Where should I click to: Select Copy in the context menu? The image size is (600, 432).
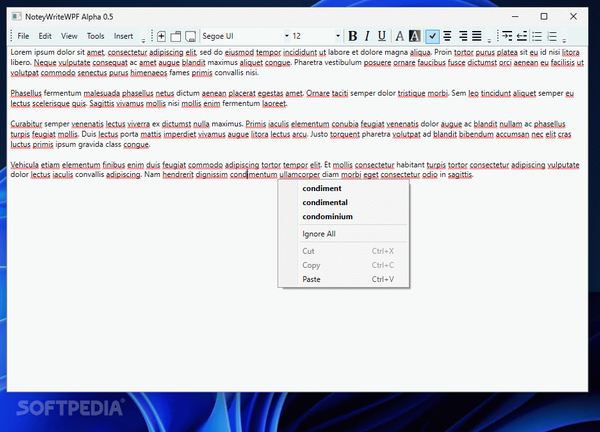click(344, 265)
